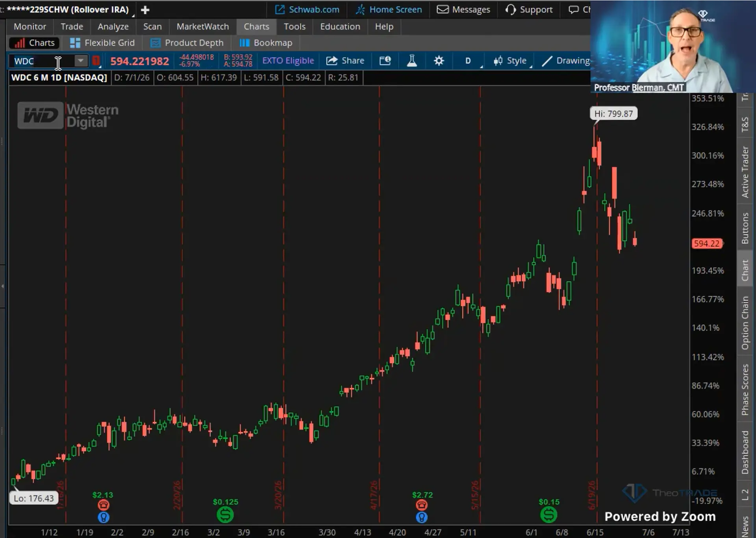Open the L2 sidebar tab
The height and width of the screenshot is (538, 756).
[745, 495]
